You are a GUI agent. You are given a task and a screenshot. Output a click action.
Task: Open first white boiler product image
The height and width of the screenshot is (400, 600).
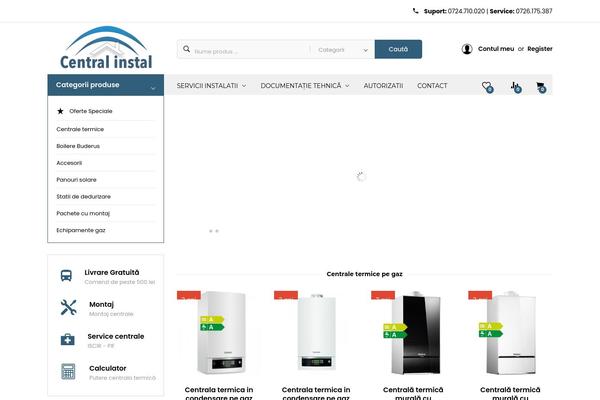coord(221,332)
